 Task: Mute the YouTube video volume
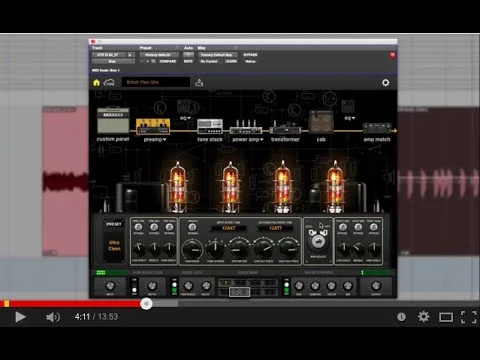pos(53,317)
